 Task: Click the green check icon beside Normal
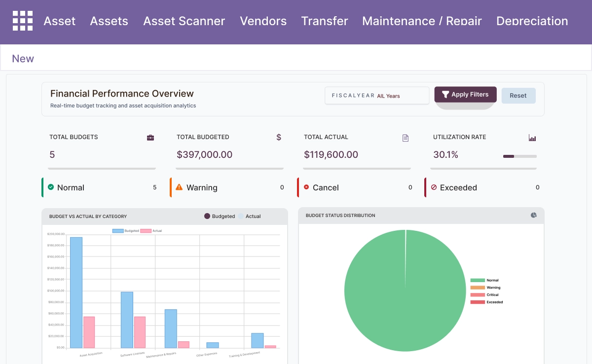51,187
